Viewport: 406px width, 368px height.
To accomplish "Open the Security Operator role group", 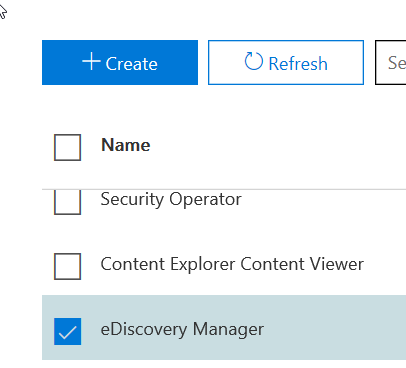I will 171,199.
